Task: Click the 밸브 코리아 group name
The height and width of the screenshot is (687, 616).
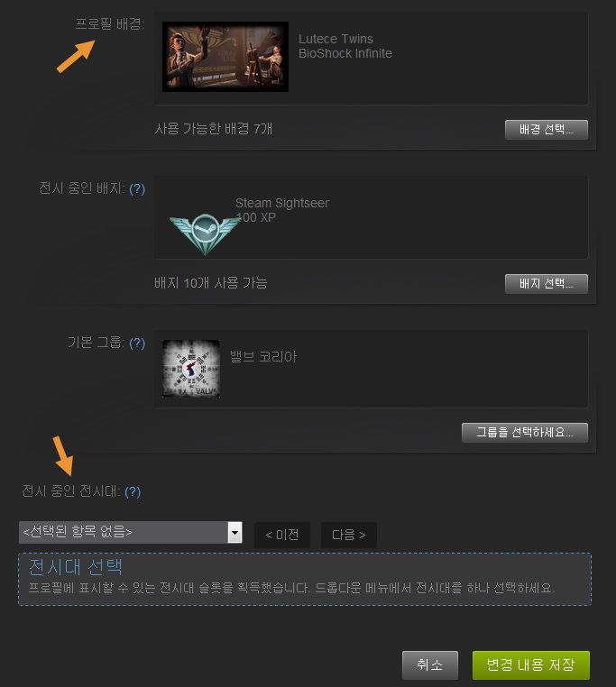Action: 263,357
